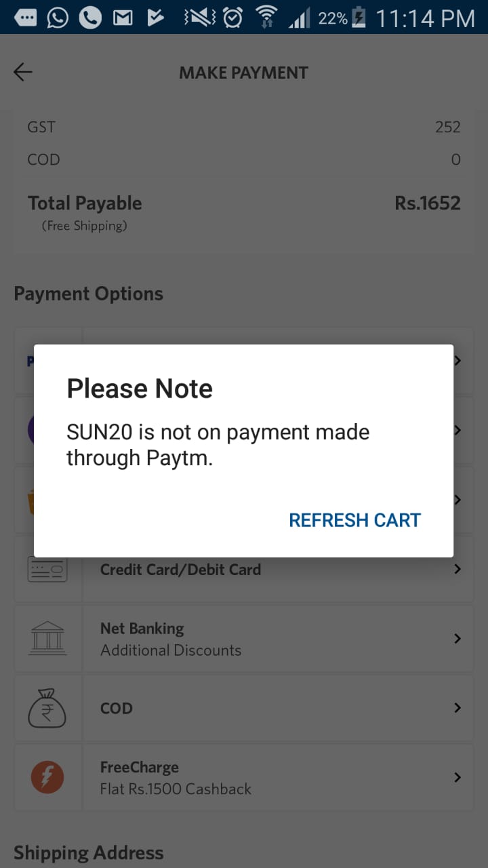Go back using the arrow icon
The image size is (488, 868).
point(23,73)
